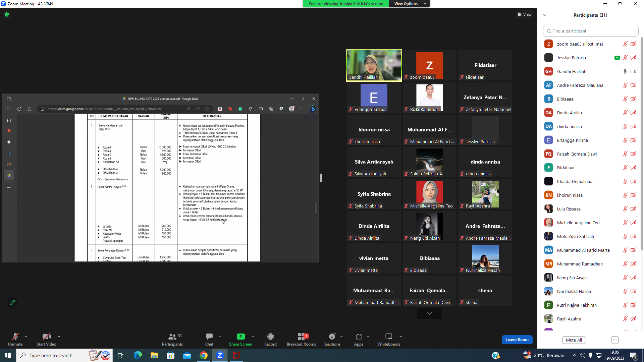Screen dimensions: 644x362
Task: Open the Participants panel button
Action: [x=172, y=339]
